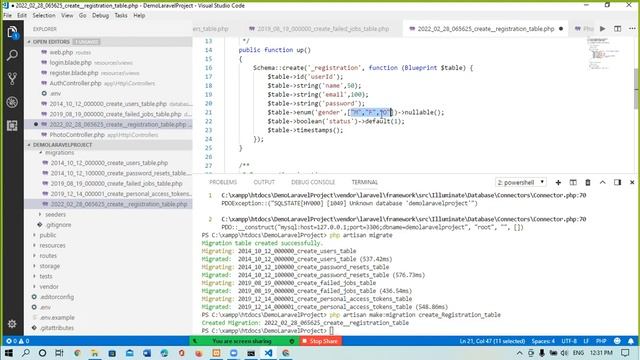Image resolution: width=640 pixels, height=360 pixels.
Task: Open the Selection menu
Action: [x=44, y=16]
